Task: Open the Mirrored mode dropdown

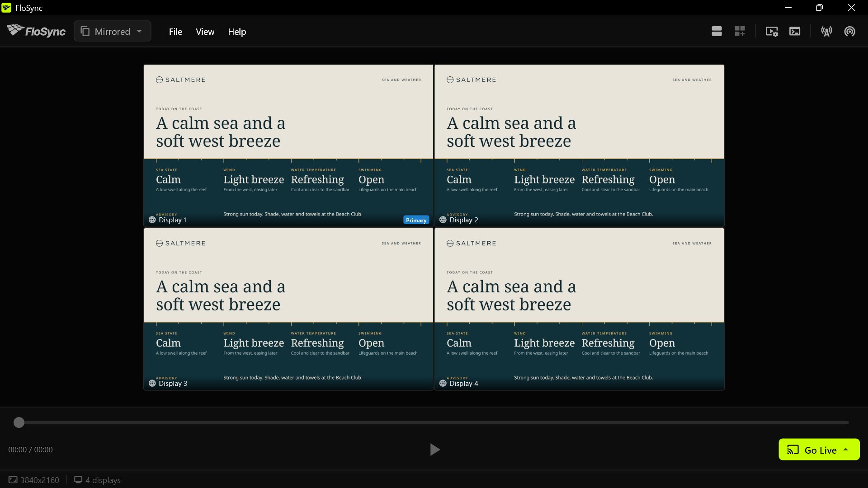Action: [112, 31]
